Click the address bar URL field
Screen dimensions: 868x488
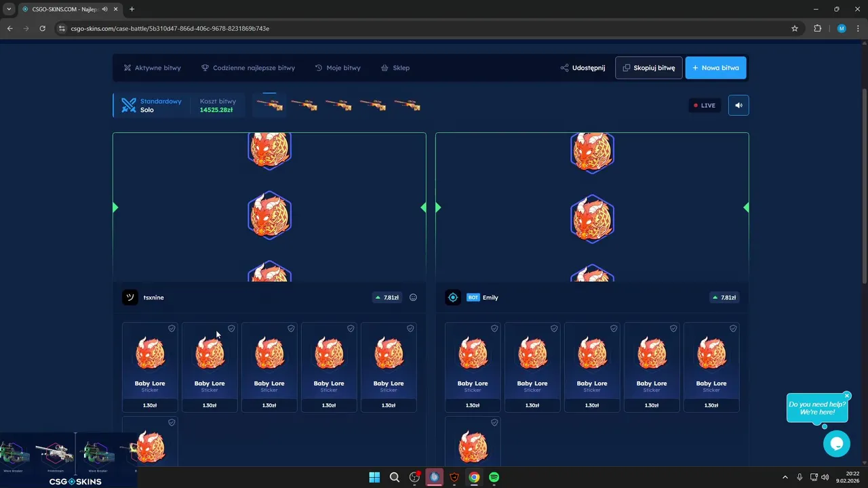coord(427,28)
